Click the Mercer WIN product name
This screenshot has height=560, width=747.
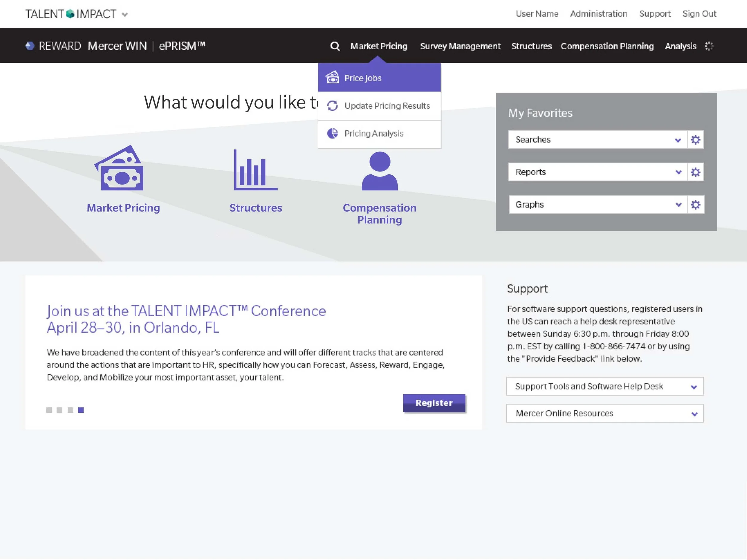coord(117,46)
